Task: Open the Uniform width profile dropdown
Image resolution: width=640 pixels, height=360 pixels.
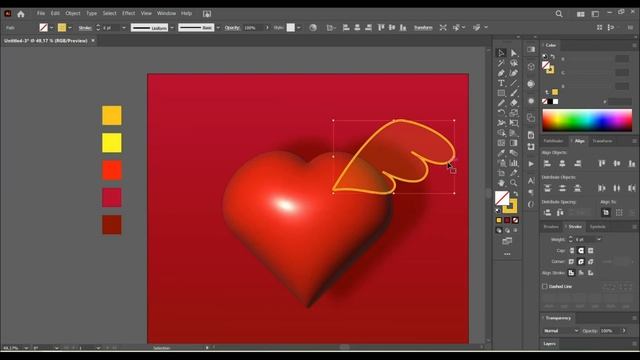Action: pos(171,28)
